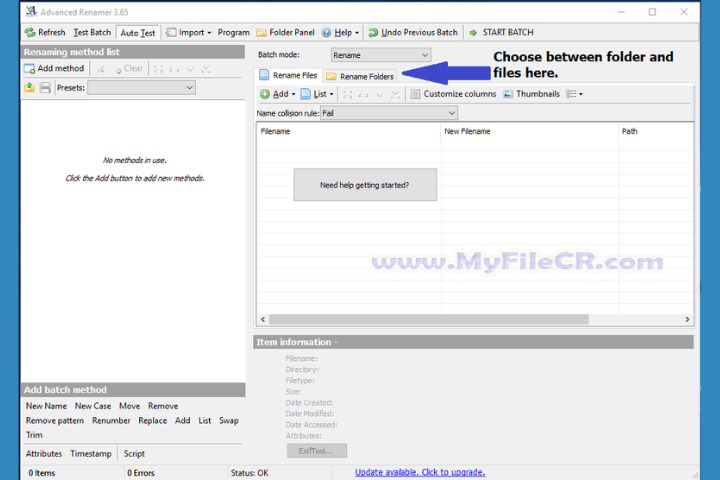Sort by New Filename column header
The image size is (720, 480).
(529, 131)
